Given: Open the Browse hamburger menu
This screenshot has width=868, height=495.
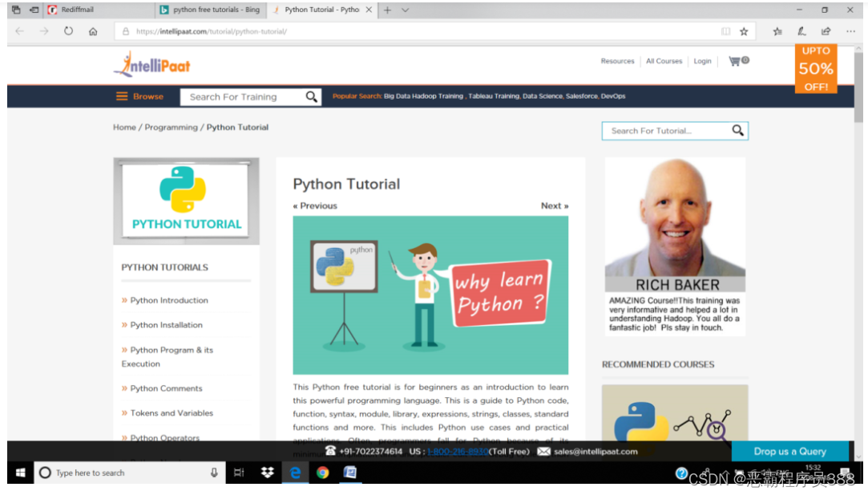Looking at the screenshot, I should point(139,96).
